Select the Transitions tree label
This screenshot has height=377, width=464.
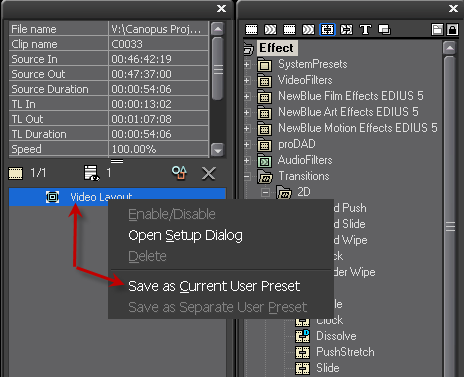[304, 176]
